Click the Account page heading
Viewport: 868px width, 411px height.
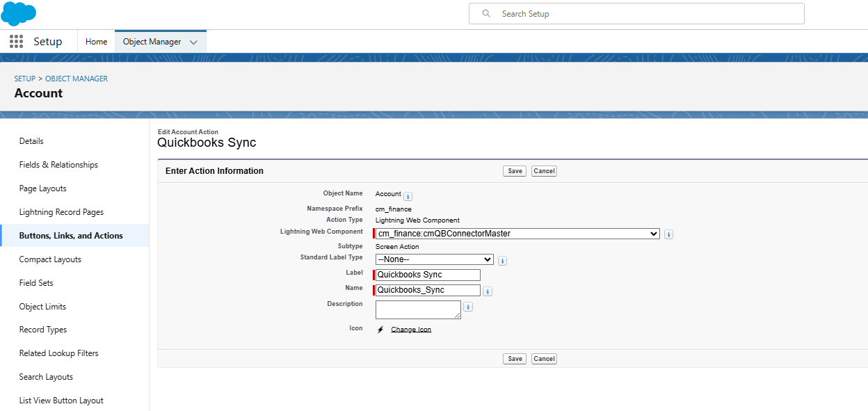point(38,93)
